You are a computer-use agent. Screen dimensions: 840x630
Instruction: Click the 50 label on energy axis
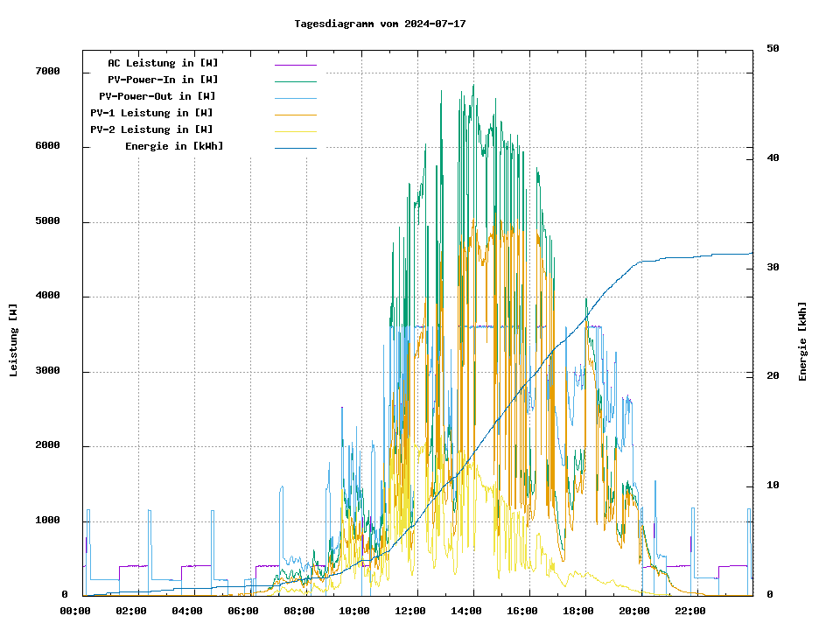click(773, 49)
